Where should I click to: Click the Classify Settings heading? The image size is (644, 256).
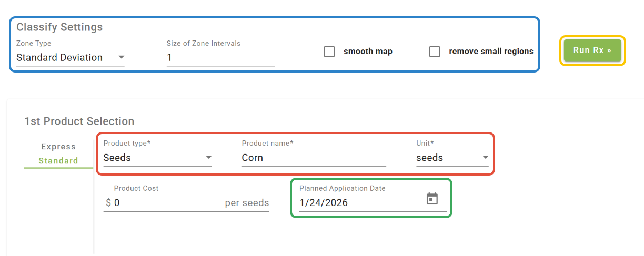[x=59, y=27]
